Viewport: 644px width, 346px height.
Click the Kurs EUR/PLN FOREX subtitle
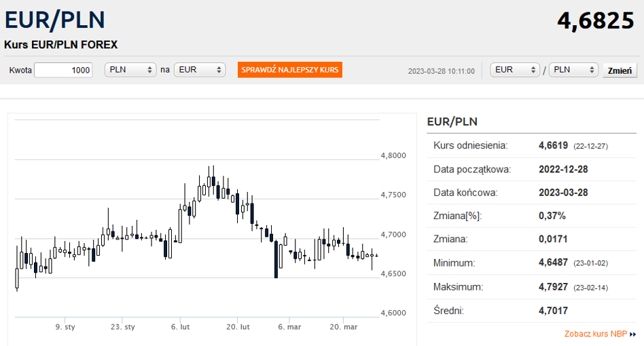[60, 45]
